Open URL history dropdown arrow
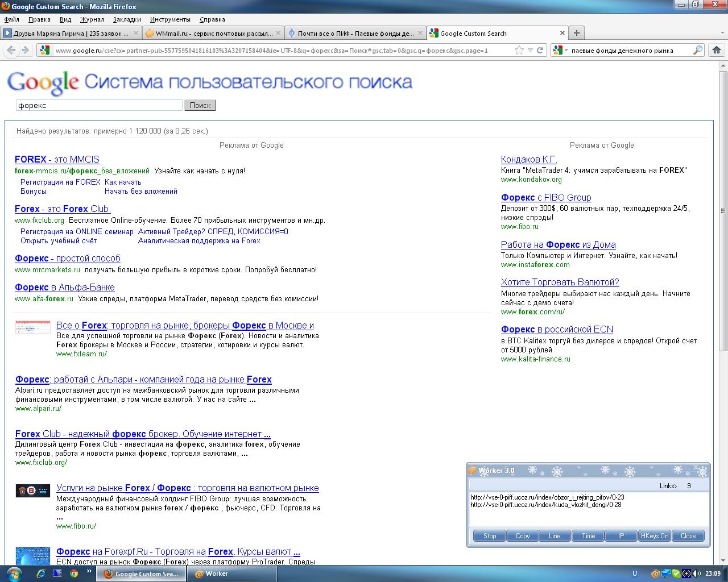 pos(530,50)
